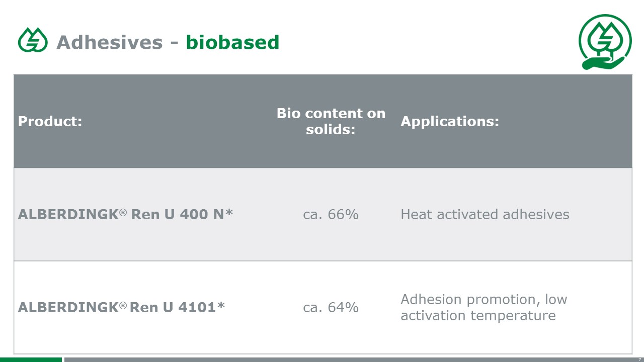Click the asterisk after Ren U 4101
Viewport: 644px width, 362px height.
[x=220, y=305]
